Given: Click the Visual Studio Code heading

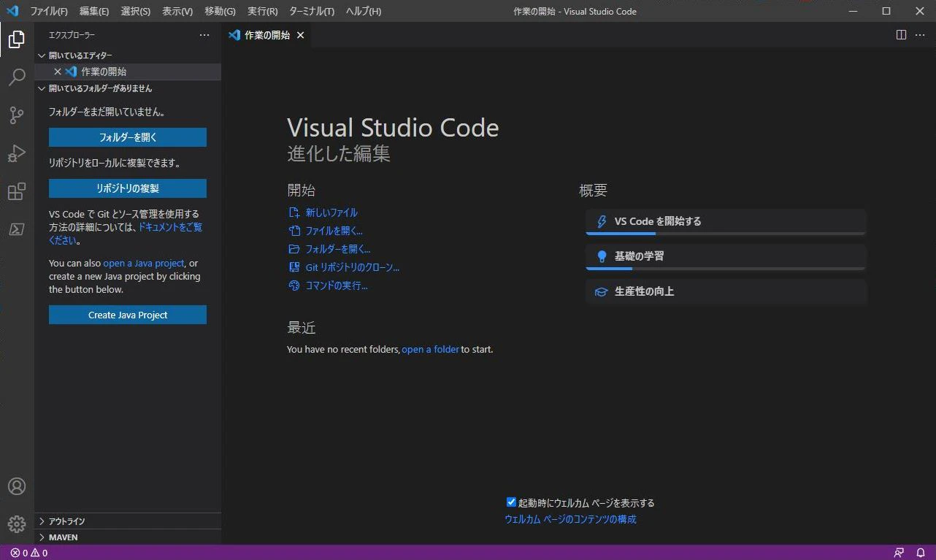Looking at the screenshot, I should pyautogui.click(x=393, y=128).
